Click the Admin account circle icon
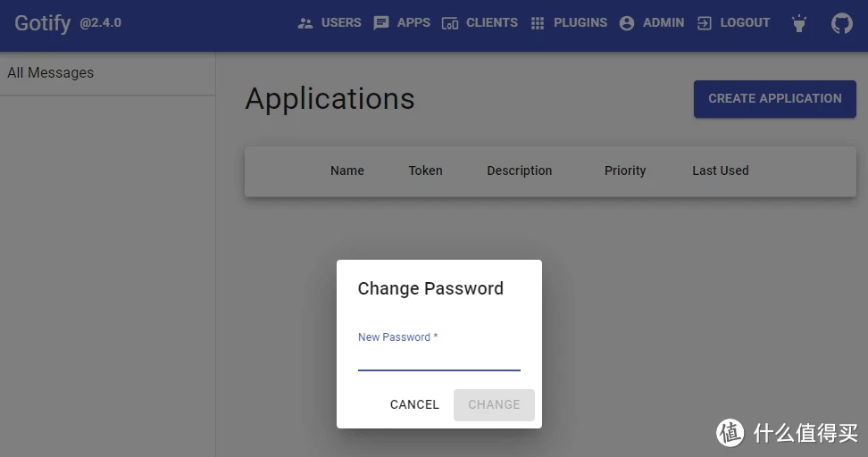The image size is (868, 457). [627, 23]
